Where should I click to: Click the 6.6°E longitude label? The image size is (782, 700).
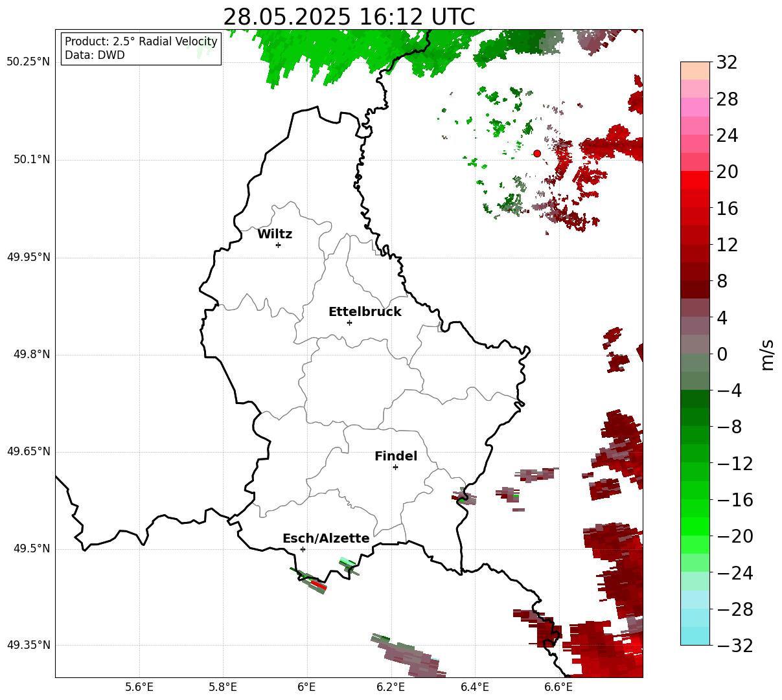558,687
